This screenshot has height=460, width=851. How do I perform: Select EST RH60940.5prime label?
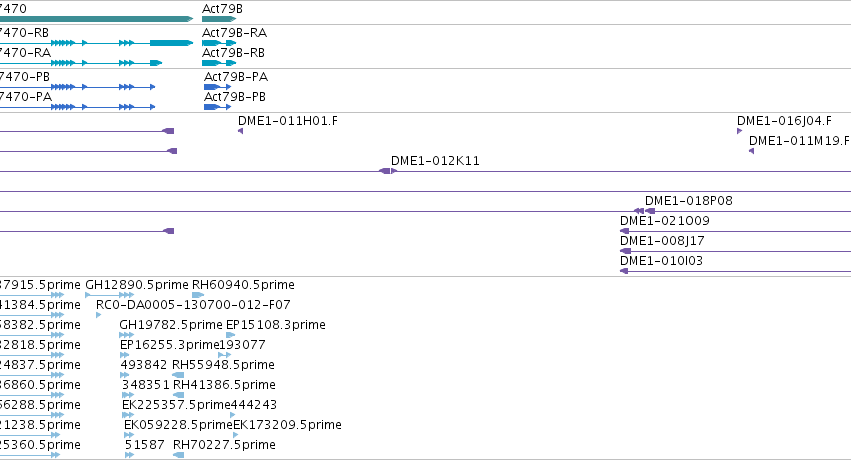[x=243, y=285]
